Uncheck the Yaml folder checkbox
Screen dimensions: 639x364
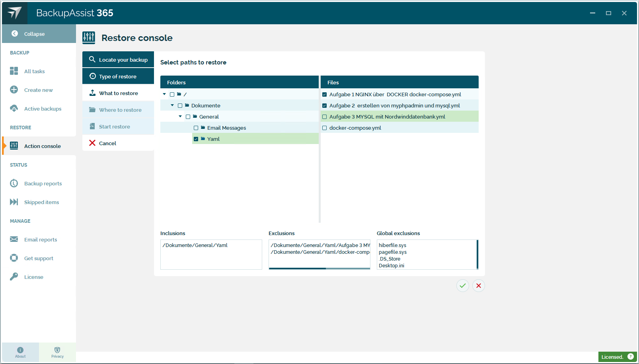pos(196,139)
